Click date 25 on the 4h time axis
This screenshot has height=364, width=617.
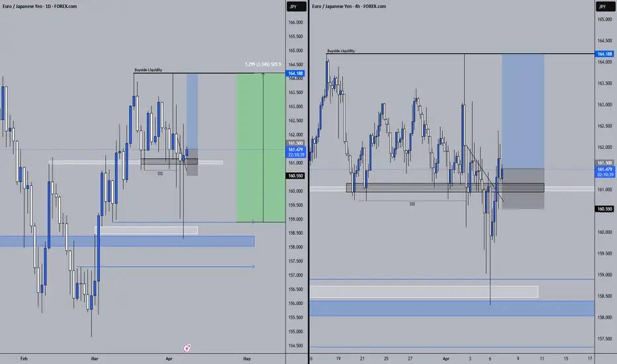coord(386,359)
